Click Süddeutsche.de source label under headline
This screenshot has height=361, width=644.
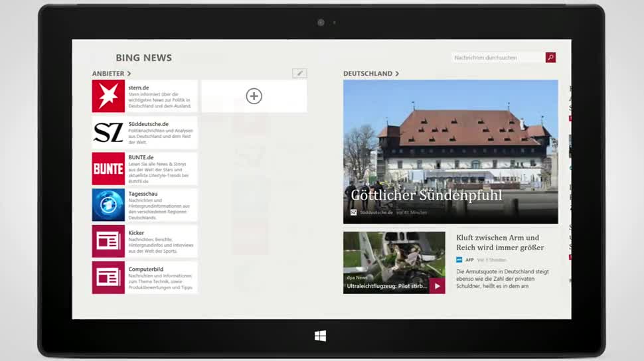point(376,213)
